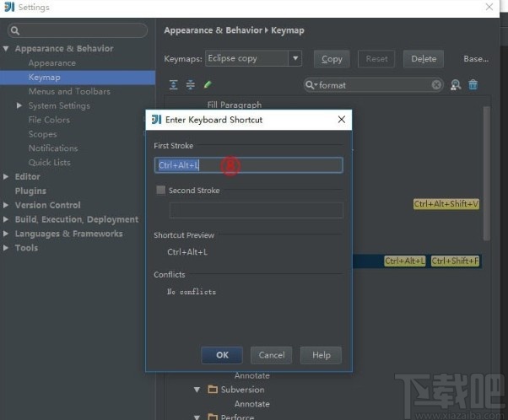Enable the Second Stroke checkbox

tap(160, 191)
